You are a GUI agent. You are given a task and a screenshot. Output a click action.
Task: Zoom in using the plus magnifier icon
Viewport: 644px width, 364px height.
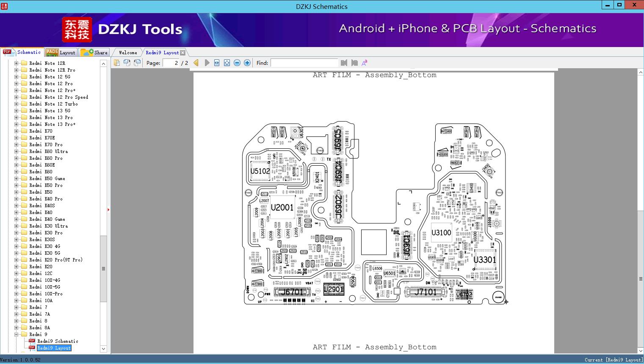coord(247,62)
